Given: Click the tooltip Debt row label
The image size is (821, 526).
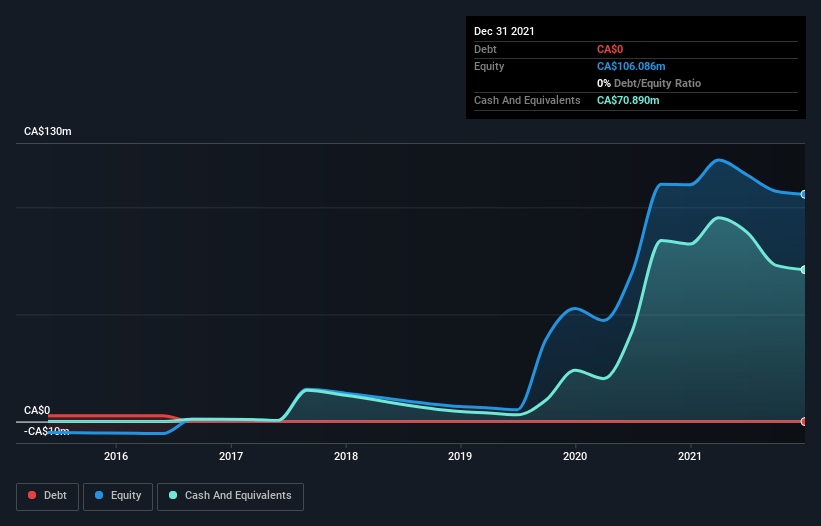Looking at the screenshot, I should [x=485, y=49].
